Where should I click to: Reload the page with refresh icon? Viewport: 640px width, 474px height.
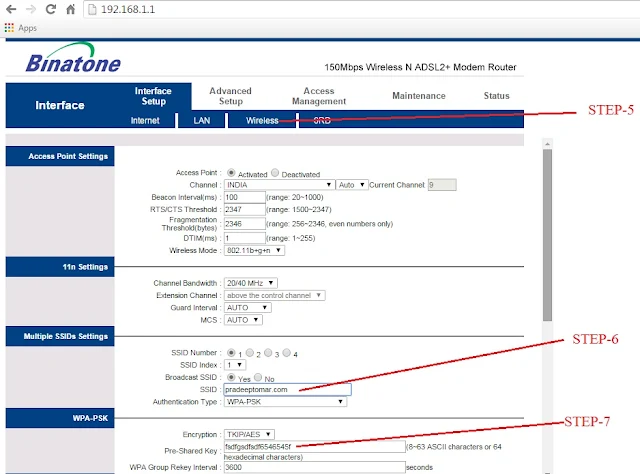pyautogui.click(x=51, y=9)
